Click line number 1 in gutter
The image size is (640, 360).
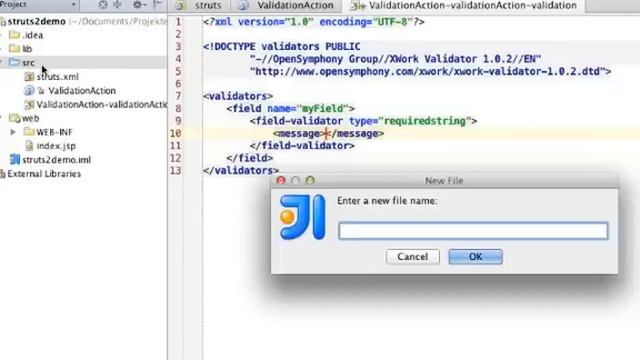click(x=178, y=22)
